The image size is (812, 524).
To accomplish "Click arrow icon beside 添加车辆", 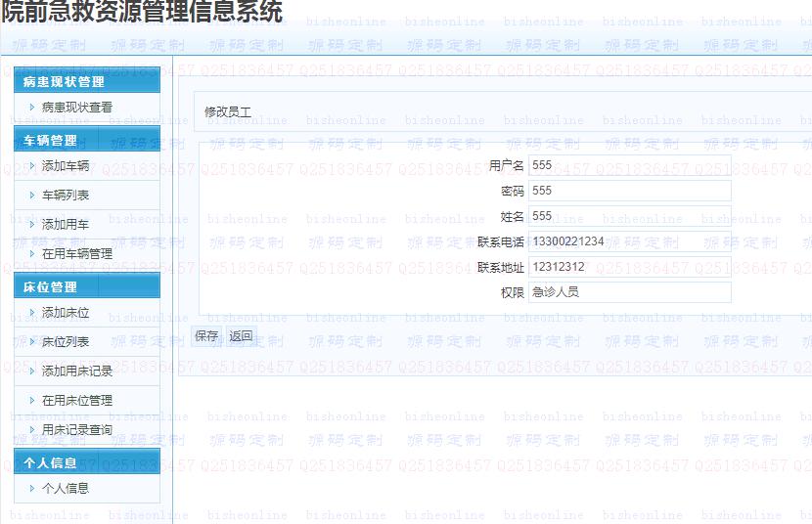I will [32, 166].
